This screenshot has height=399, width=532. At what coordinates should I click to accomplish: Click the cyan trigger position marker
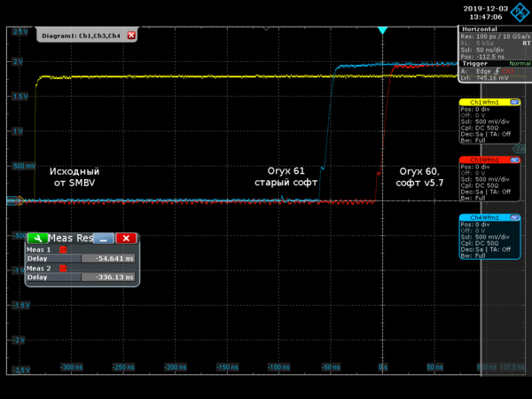coord(382,31)
